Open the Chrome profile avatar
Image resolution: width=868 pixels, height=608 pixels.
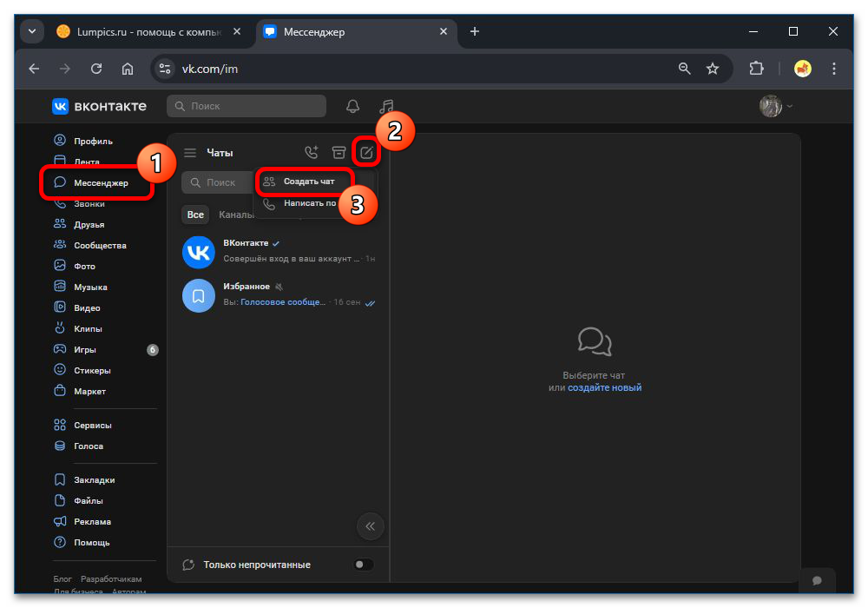click(x=803, y=69)
